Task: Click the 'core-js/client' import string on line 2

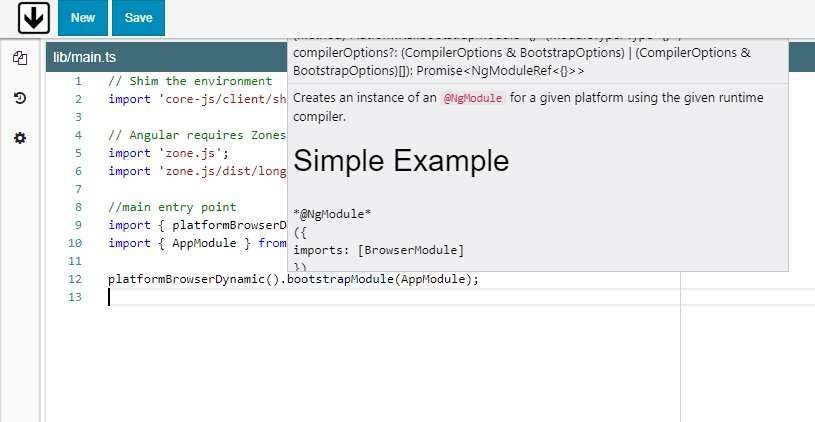Action: [222, 99]
